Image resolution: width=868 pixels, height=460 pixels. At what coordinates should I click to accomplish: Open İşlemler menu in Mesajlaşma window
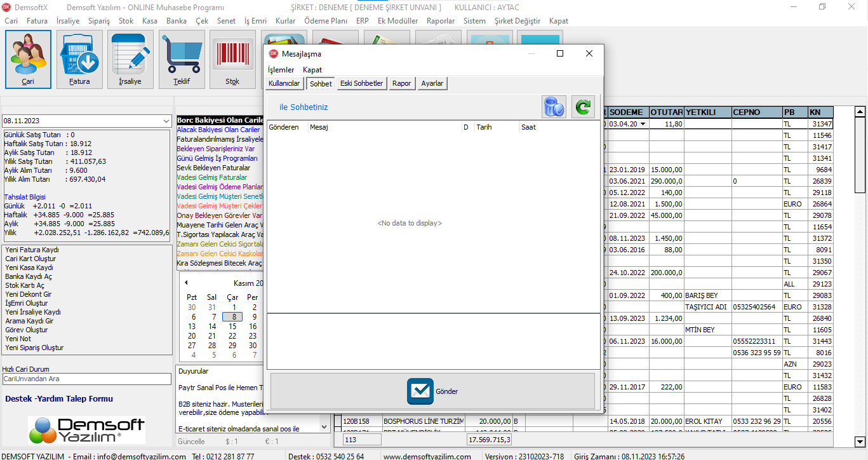coord(281,70)
